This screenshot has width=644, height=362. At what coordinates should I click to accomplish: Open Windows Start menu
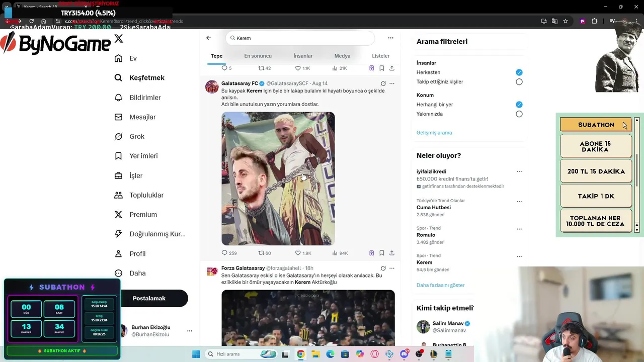[x=196, y=354]
